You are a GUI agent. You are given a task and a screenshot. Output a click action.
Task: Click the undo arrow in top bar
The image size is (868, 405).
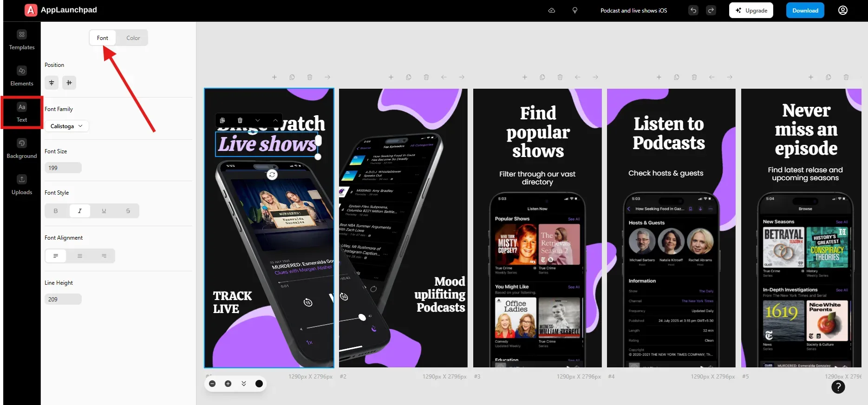[693, 10]
